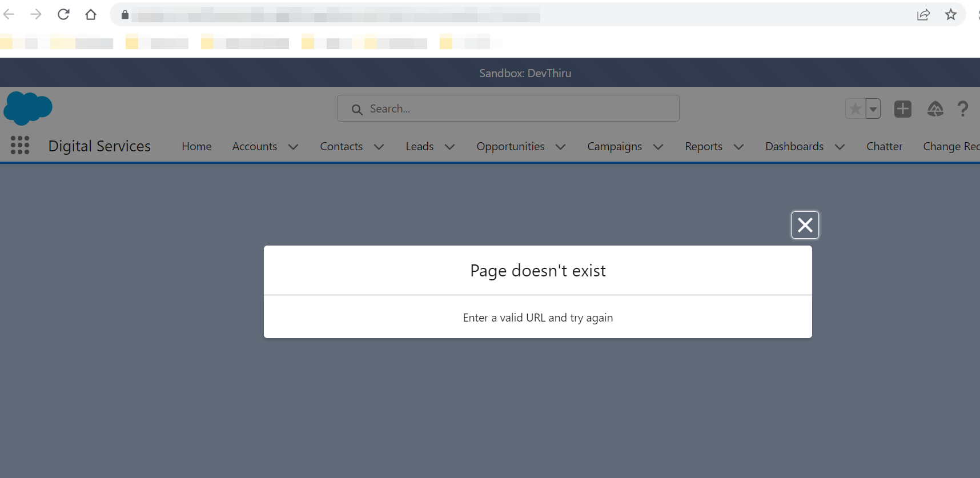This screenshot has width=980, height=478.
Task: Bookmark this page with the star icon
Action: click(x=951, y=14)
